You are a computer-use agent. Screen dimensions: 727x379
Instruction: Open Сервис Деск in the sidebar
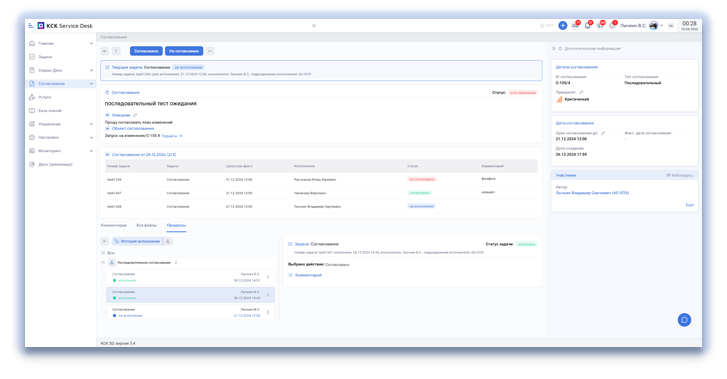pos(50,70)
